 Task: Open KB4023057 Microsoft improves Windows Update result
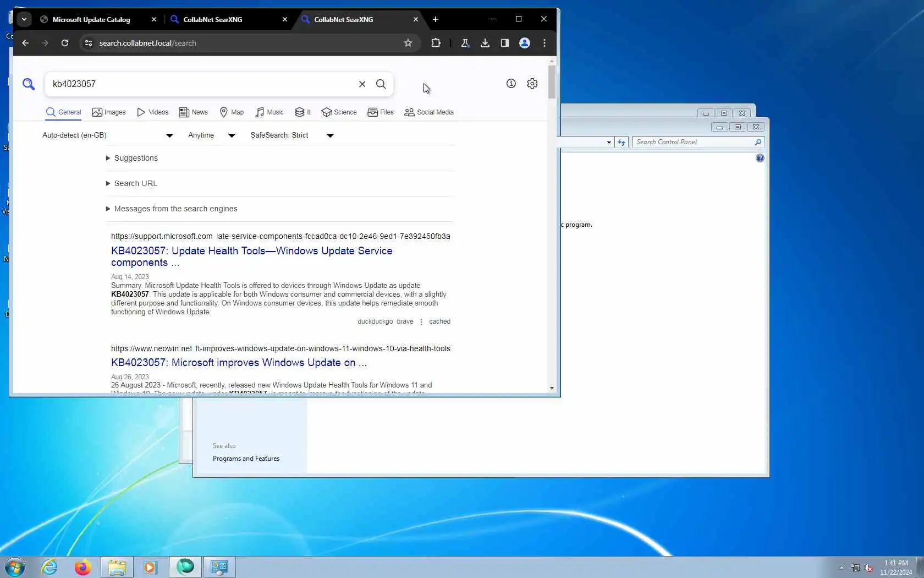[x=239, y=362]
